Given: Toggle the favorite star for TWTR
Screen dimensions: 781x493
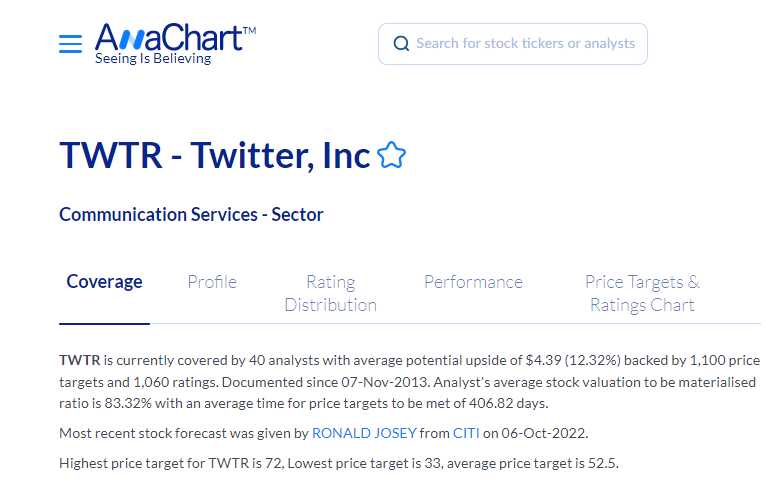Looking at the screenshot, I should (392, 156).
